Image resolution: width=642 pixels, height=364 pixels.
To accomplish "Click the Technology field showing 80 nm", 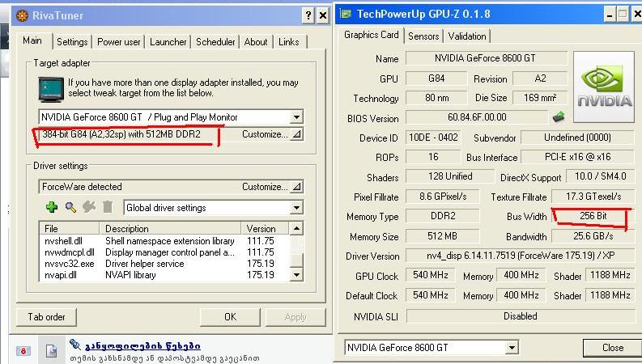I will point(436,98).
